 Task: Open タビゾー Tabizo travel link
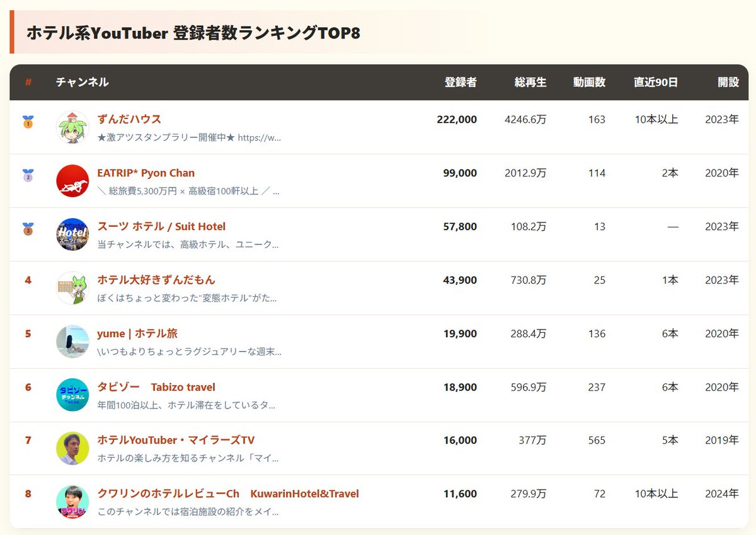coord(156,387)
